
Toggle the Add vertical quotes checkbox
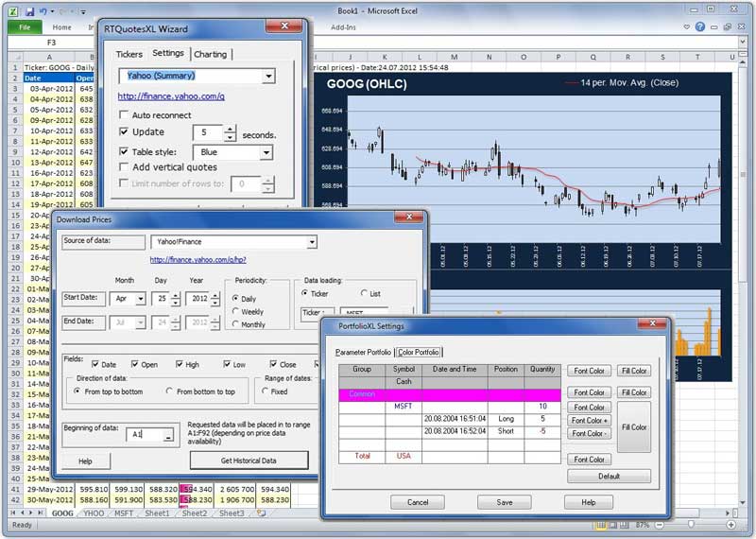pyautogui.click(x=124, y=167)
